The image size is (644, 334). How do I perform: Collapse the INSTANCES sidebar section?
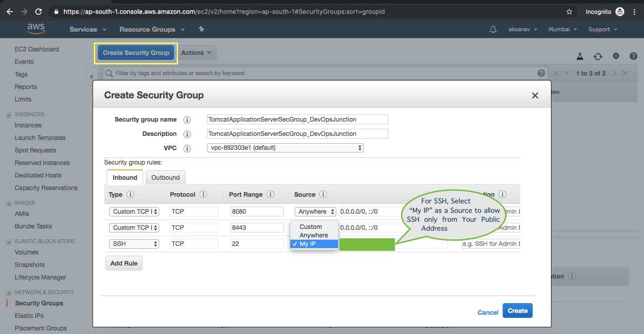point(9,114)
